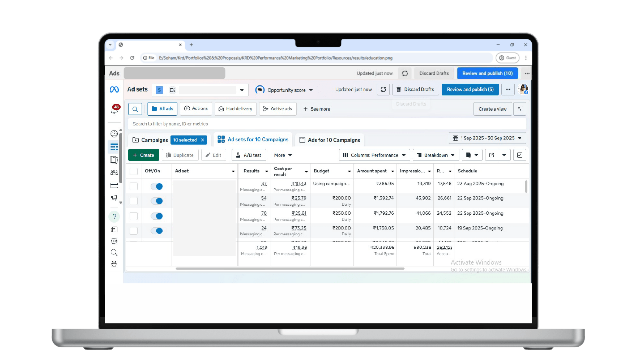Click the sidebar magnifier search icon

click(x=114, y=253)
